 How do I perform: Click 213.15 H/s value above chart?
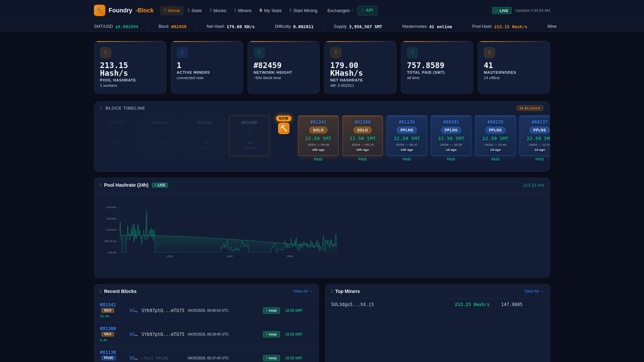point(533,185)
